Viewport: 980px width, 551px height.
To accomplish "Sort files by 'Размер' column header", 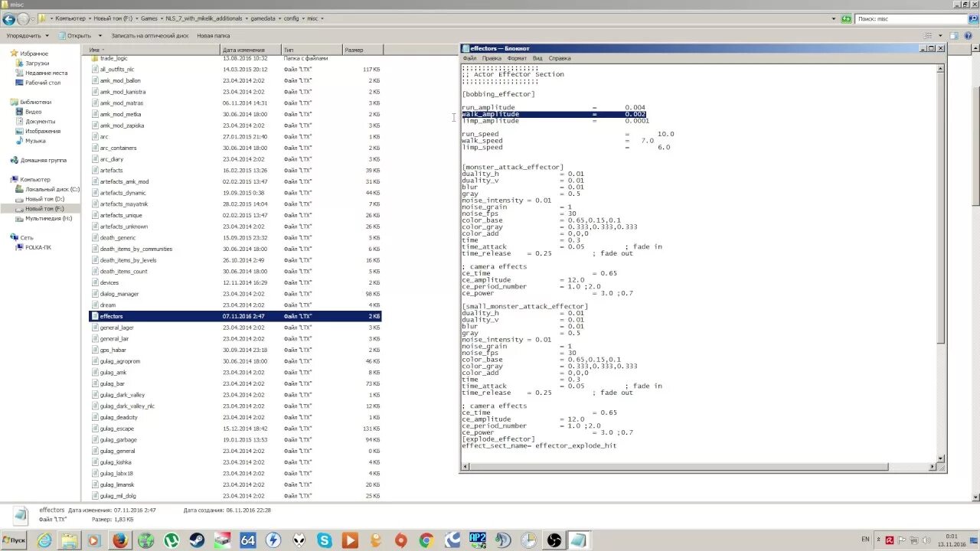I will (x=362, y=50).
